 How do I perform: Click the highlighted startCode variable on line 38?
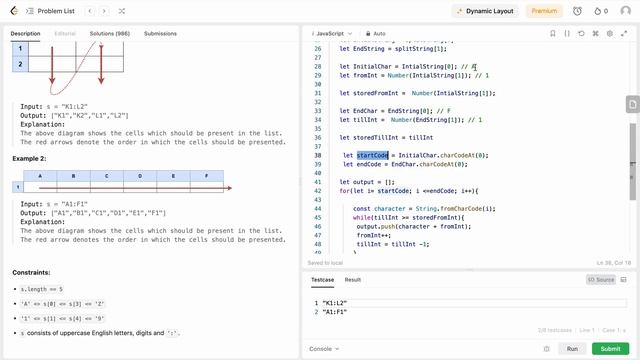372,155
